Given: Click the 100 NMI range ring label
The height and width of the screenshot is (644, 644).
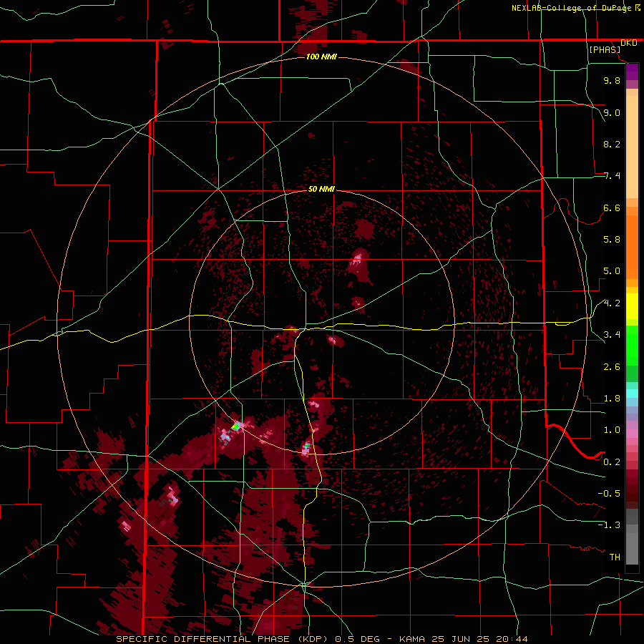Looking at the screenshot, I should [321, 57].
